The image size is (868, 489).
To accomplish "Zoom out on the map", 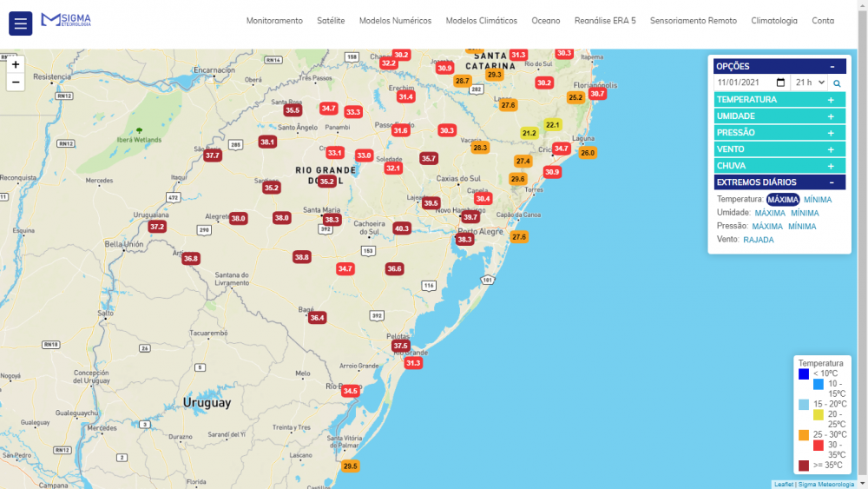I will click(x=16, y=83).
